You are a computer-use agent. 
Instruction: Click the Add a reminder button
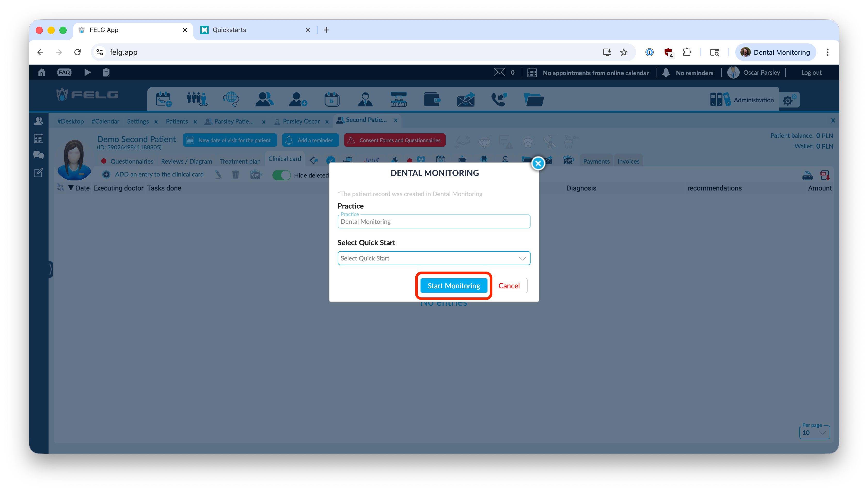(310, 140)
